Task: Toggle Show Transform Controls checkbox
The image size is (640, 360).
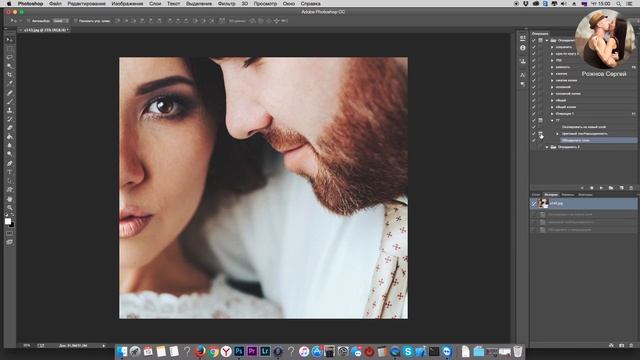Action: [x=76, y=20]
